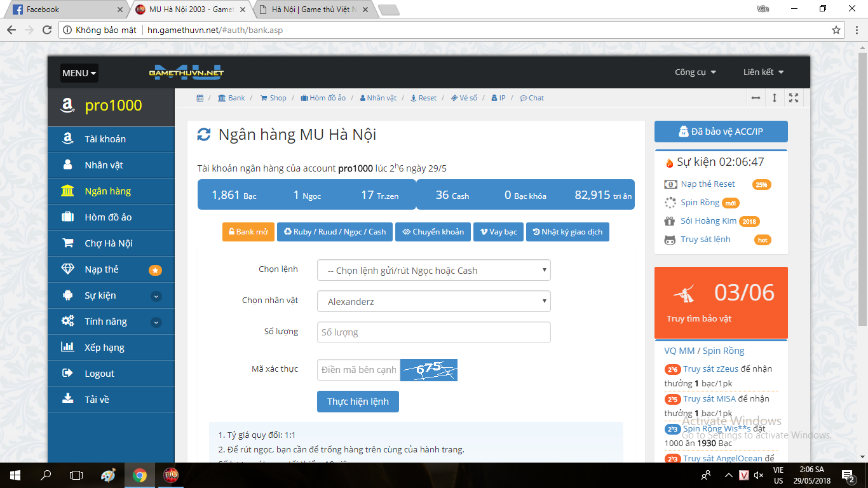Image resolution: width=868 pixels, height=488 pixels.
Task: Click the captcha image 675
Action: pos(429,370)
